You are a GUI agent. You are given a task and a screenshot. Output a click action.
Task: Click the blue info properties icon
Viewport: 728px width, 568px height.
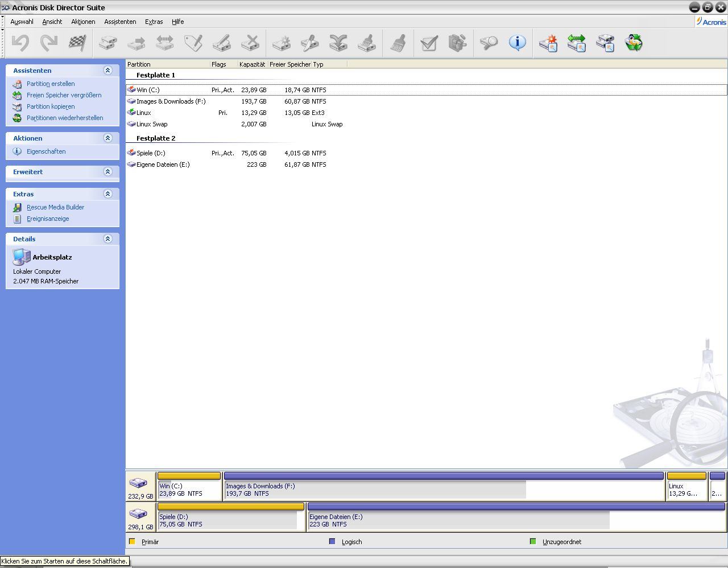coord(517,43)
